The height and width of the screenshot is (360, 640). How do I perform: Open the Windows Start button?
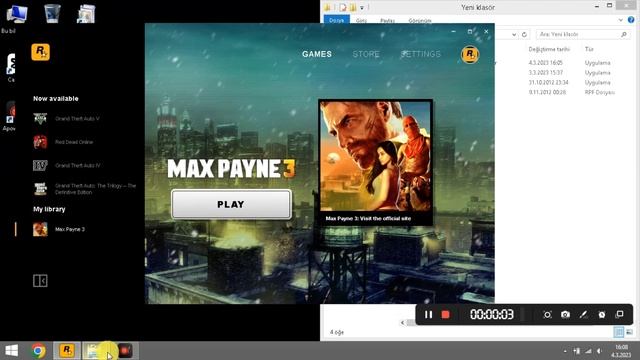tap(11, 351)
